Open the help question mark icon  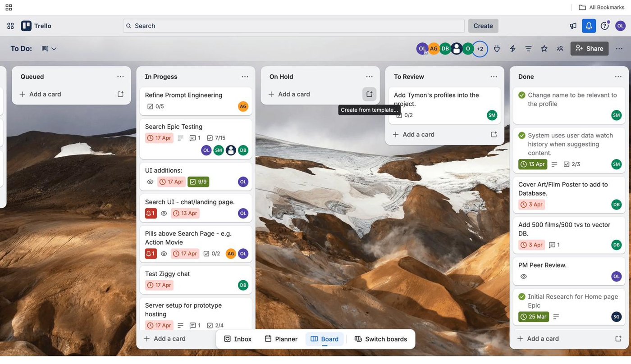(x=604, y=26)
